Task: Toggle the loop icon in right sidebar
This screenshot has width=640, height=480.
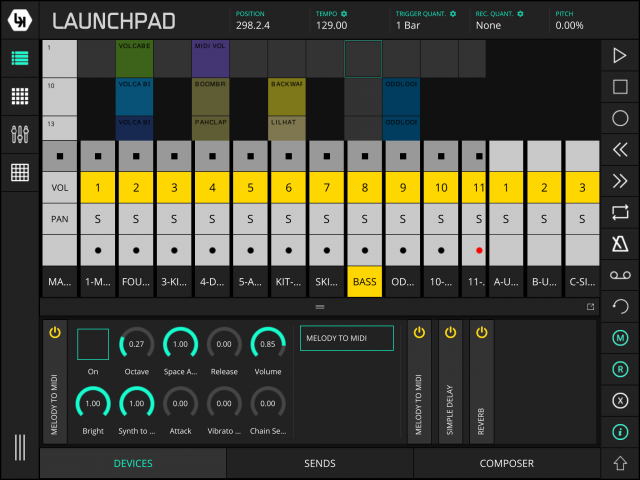Action: pos(619,212)
